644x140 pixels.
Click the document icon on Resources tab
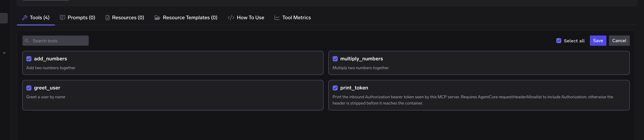pyautogui.click(x=107, y=18)
